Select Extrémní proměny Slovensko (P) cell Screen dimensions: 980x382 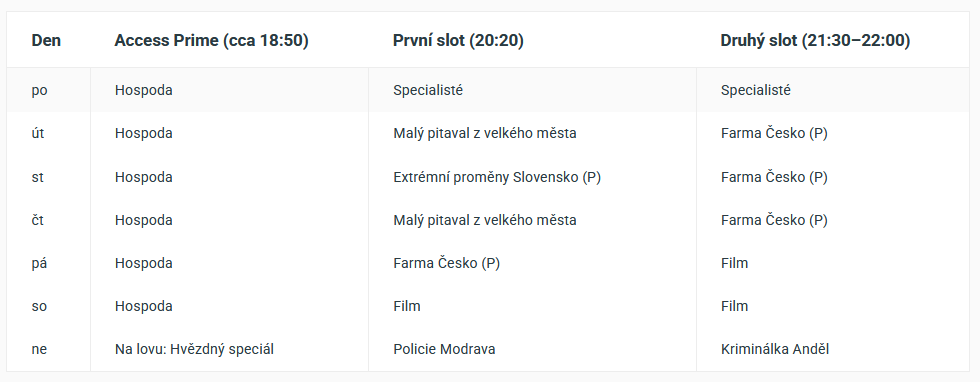point(497,177)
